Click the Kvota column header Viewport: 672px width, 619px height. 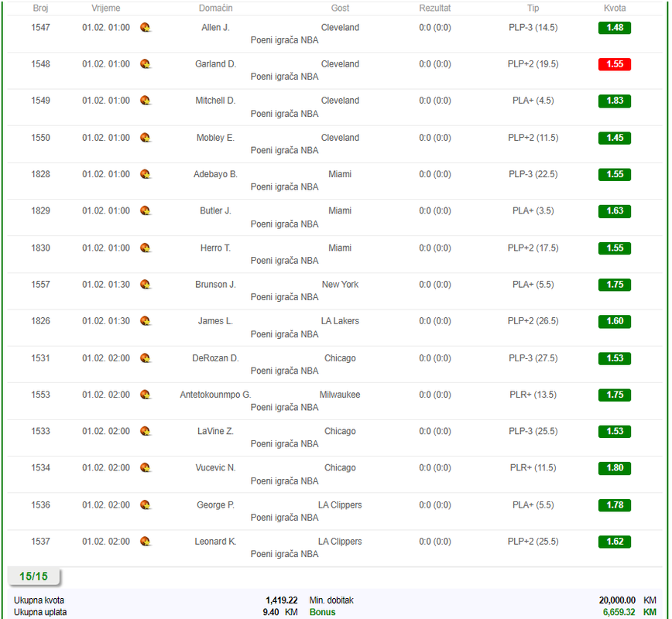615,9
